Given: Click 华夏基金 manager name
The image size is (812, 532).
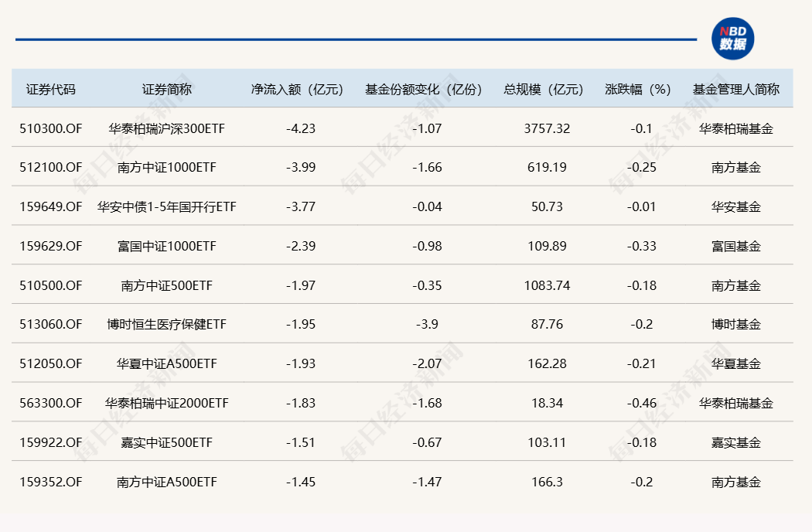Looking at the screenshot, I should (735, 364).
